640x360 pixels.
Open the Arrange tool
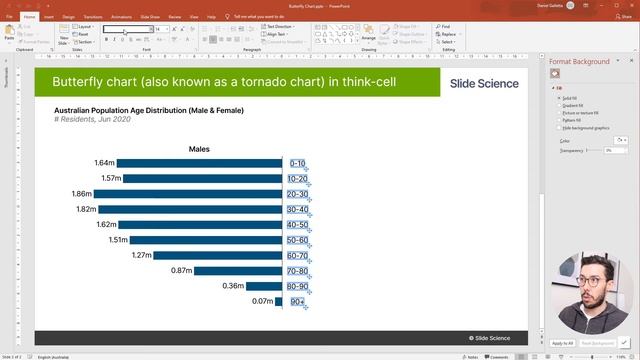point(369,33)
